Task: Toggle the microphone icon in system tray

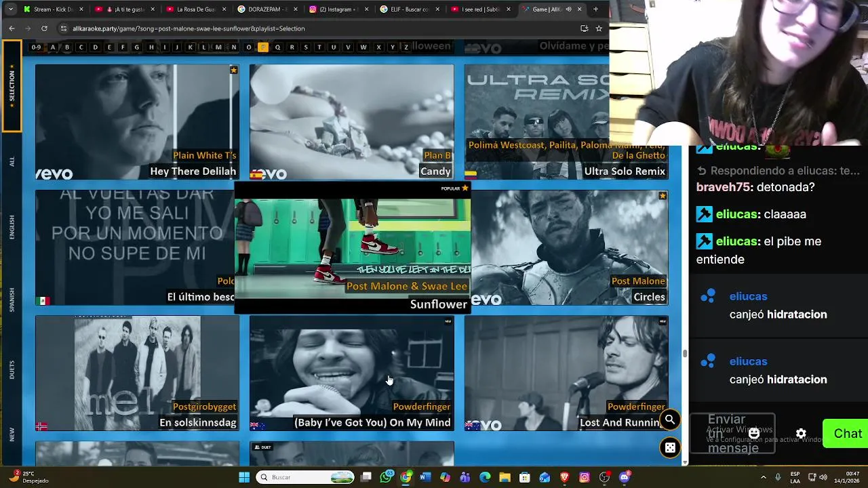Action: [x=778, y=477]
